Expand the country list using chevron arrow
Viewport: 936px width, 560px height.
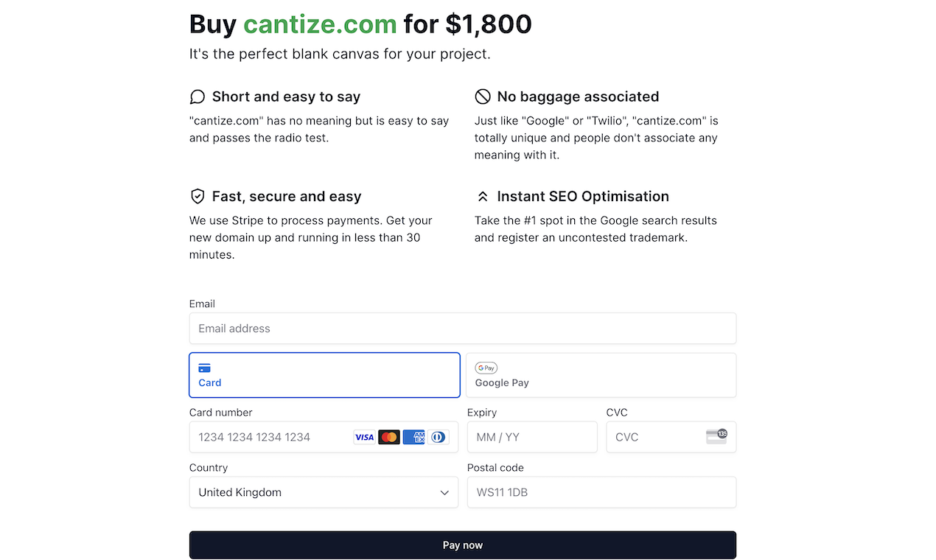[x=444, y=493]
